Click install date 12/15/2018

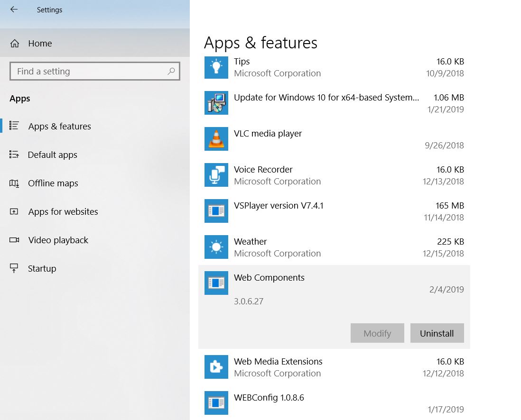coord(443,253)
